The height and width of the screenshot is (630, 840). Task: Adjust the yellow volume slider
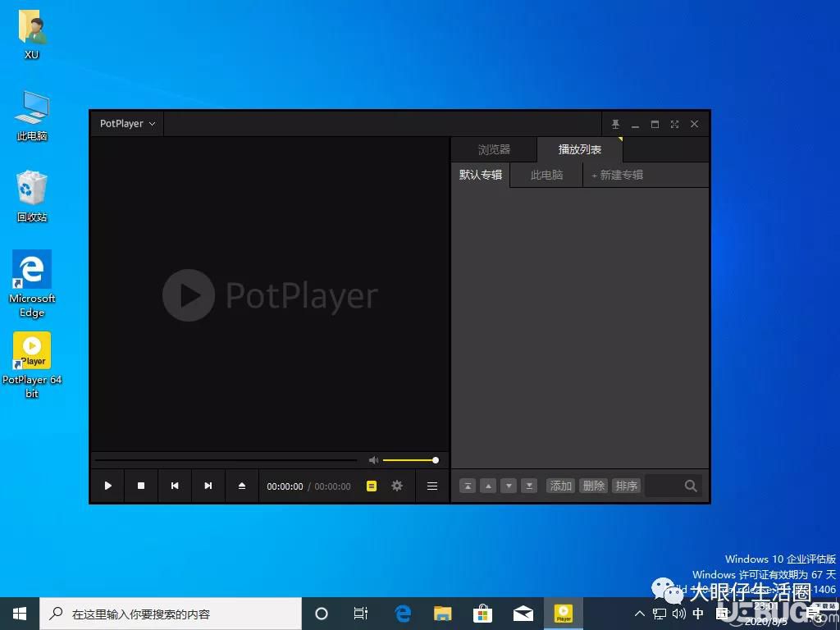point(411,460)
